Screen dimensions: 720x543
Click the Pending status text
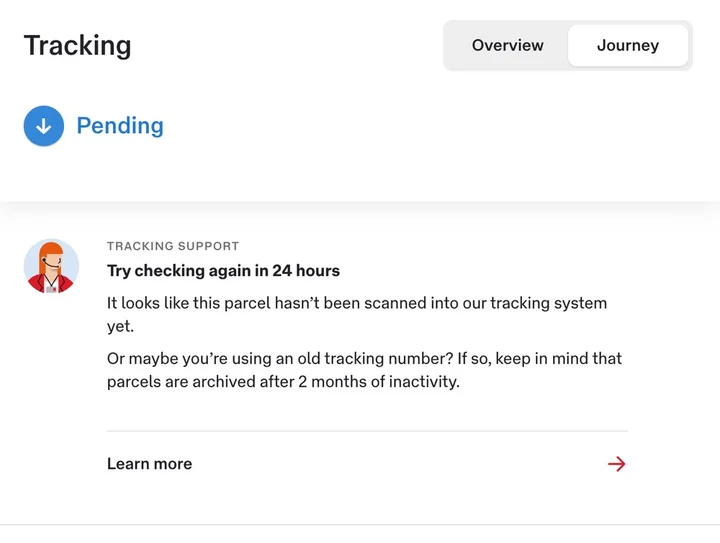pyautogui.click(x=120, y=126)
